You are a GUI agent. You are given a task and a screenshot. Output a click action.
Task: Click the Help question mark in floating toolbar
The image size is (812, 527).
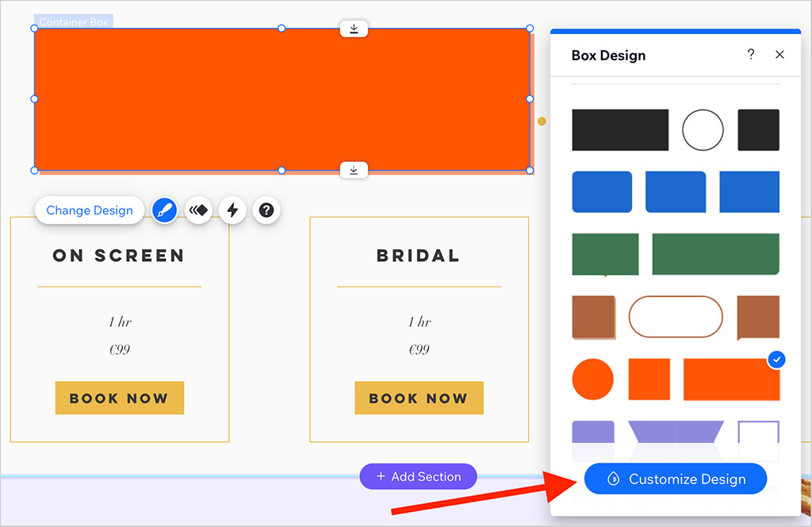tap(266, 210)
